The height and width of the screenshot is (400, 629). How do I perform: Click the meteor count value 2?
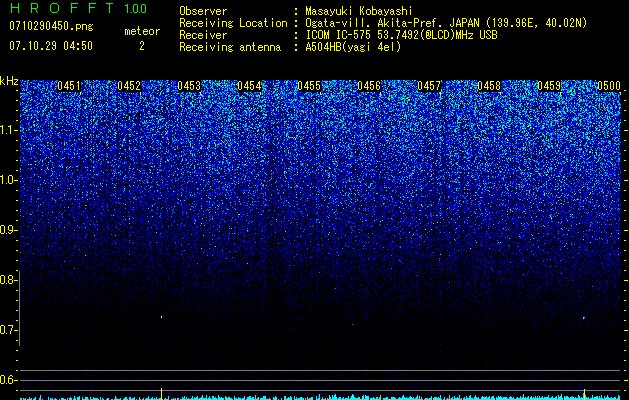click(x=142, y=46)
